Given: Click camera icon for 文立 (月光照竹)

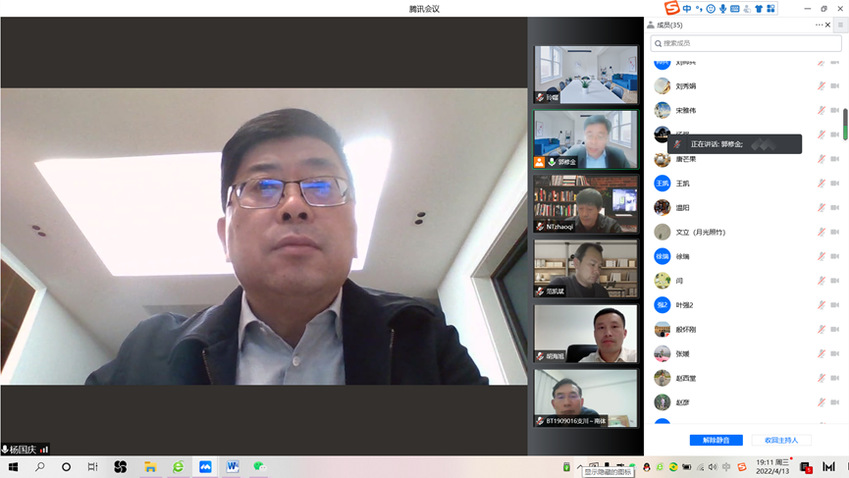Looking at the screenshot, I should [x=835, y=232].
